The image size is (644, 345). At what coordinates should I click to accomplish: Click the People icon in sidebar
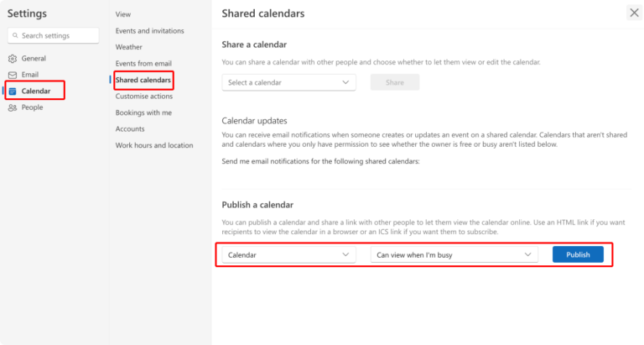pyautogui.click(x=13, y=107)
